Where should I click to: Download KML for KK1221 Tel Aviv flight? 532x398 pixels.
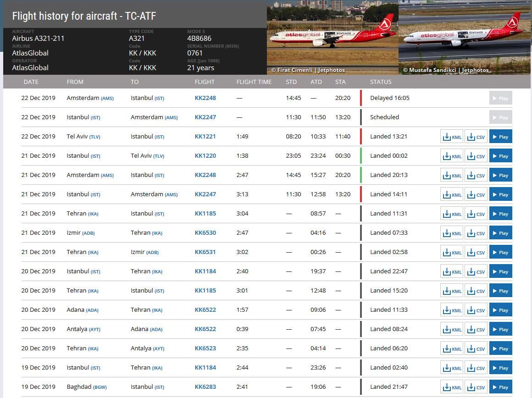(452, 137)
